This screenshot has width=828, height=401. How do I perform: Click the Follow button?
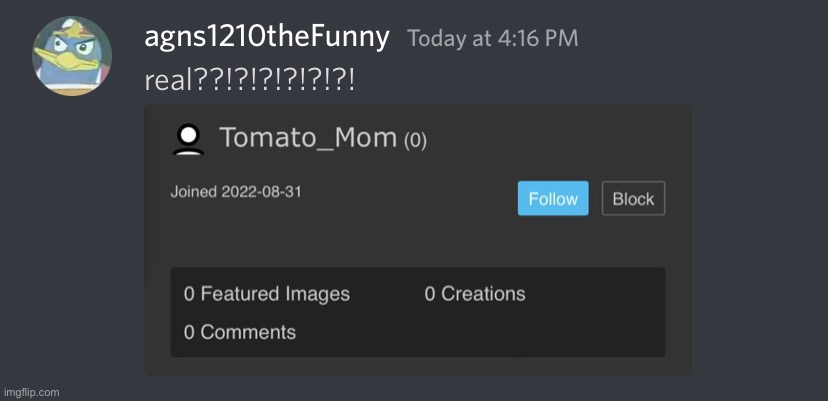pyautogui.click(x=553, y=199)
